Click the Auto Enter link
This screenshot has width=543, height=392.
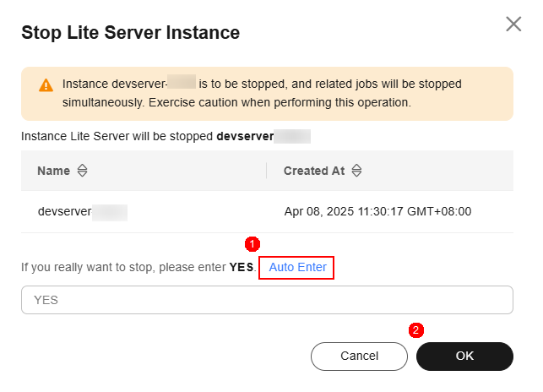(x=297, y=267)
